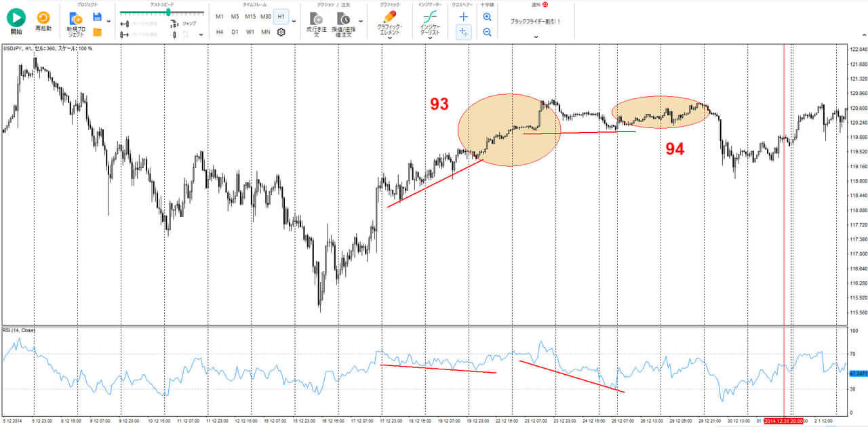Switch chart to M15 timeframe
The image size is (868, 427).
pyautogui.click(x=250, y=16)
